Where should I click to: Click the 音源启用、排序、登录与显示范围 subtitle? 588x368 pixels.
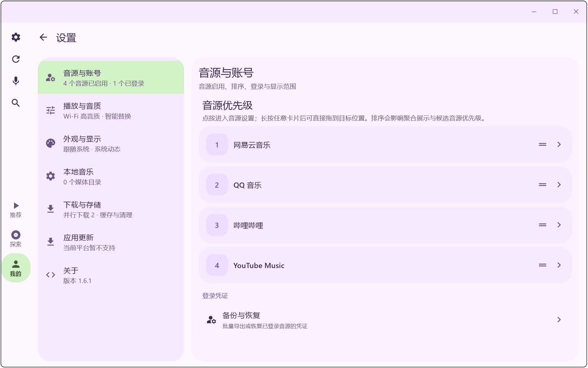248,87
